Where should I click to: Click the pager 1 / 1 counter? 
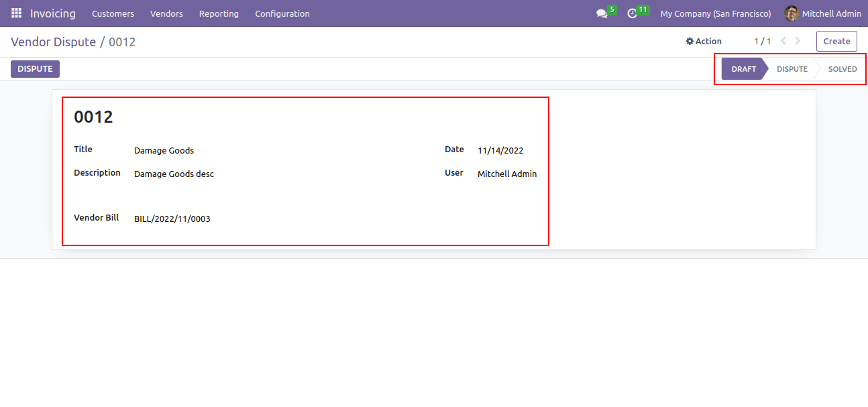tap(762, 41)
